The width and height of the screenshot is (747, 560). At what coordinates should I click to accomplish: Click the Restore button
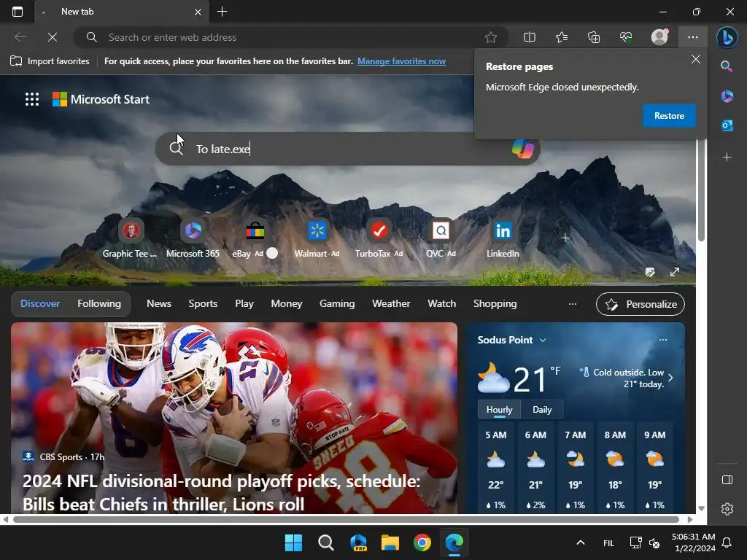pyautogui.click(x=669, y=116)
